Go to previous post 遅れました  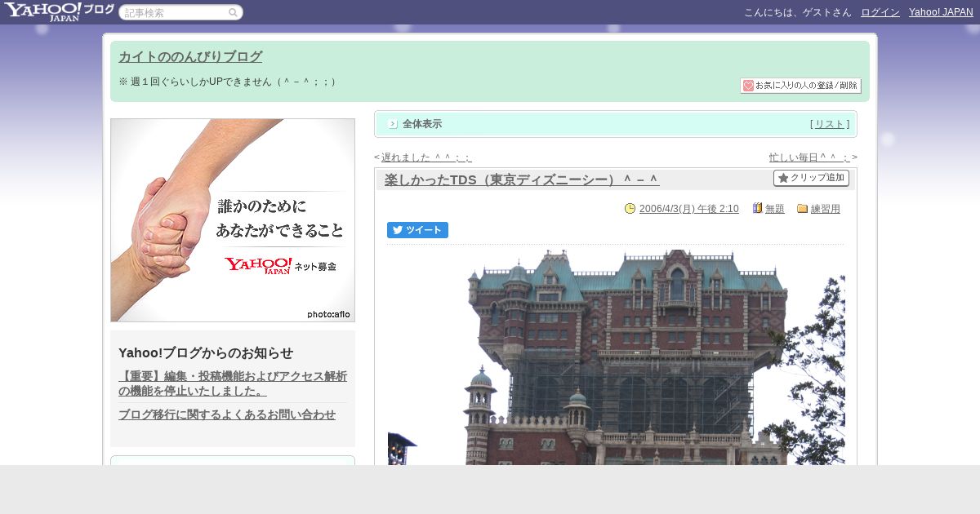pyautogui.click(x=426, y=157)
